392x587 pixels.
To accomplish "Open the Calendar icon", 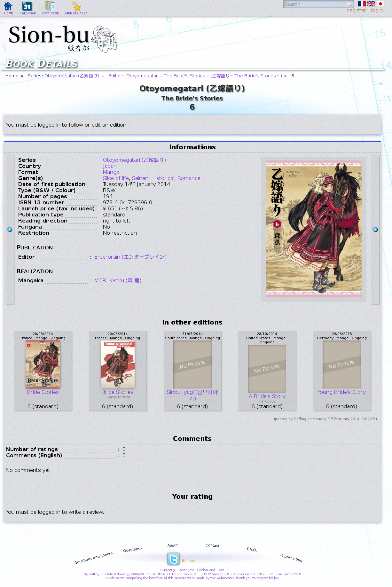I will (x=27, y=6).
